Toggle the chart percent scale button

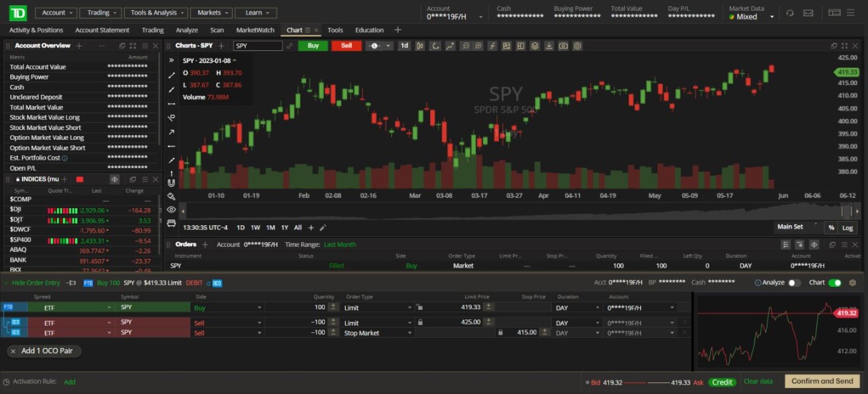831,228
